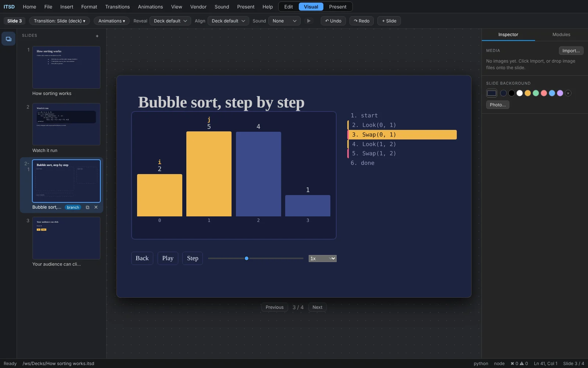The image size is (588, 368).
Task: Open the 1x playback speed dropdown
Action: (323, 258)
